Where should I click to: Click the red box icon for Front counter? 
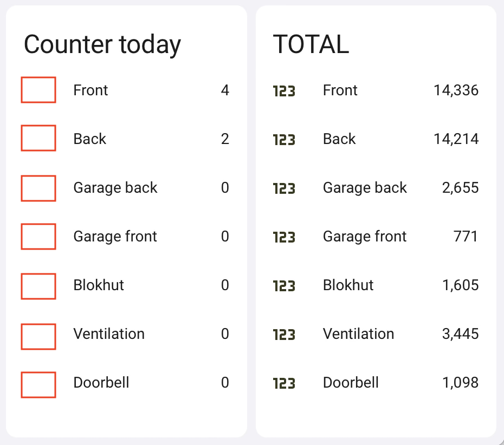point(38,90)
